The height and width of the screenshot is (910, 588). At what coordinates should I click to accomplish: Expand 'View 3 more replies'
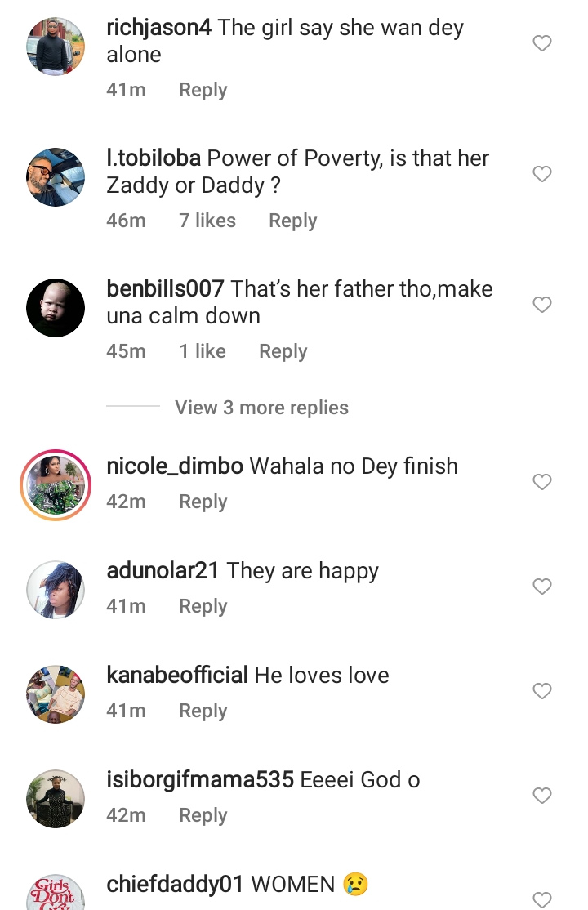(261, 408)
